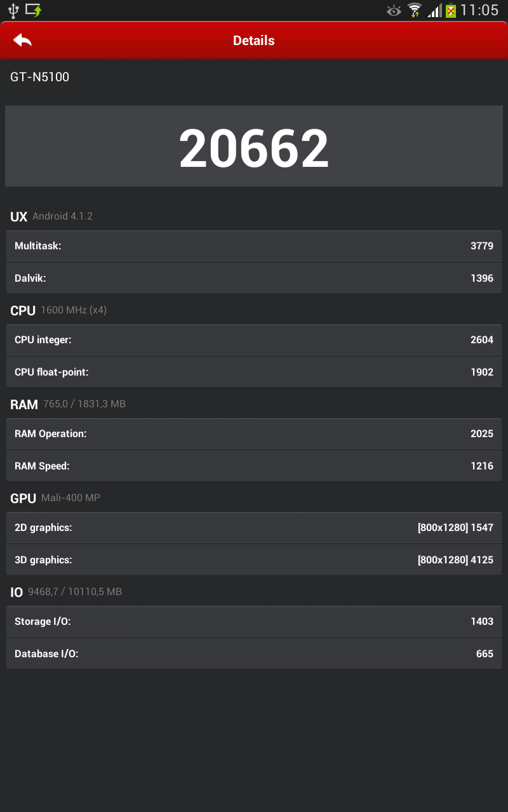The image size is (508, 812).
Task: Tap the total score 20662 panel
Action: [x=254, y=147]
